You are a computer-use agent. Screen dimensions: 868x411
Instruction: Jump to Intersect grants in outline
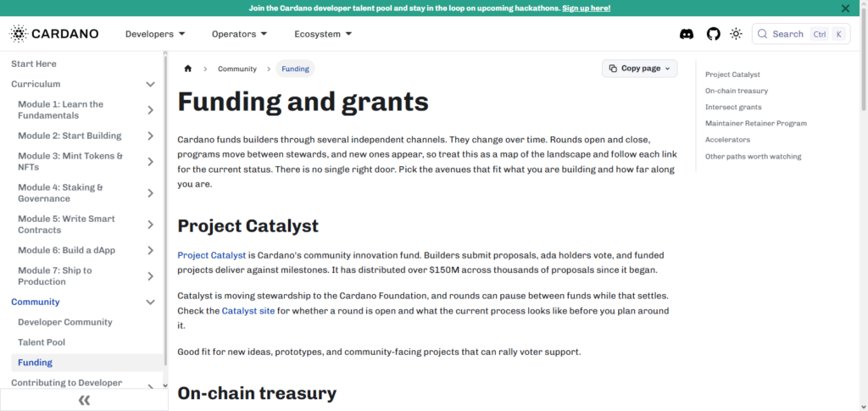coord(733,108)
